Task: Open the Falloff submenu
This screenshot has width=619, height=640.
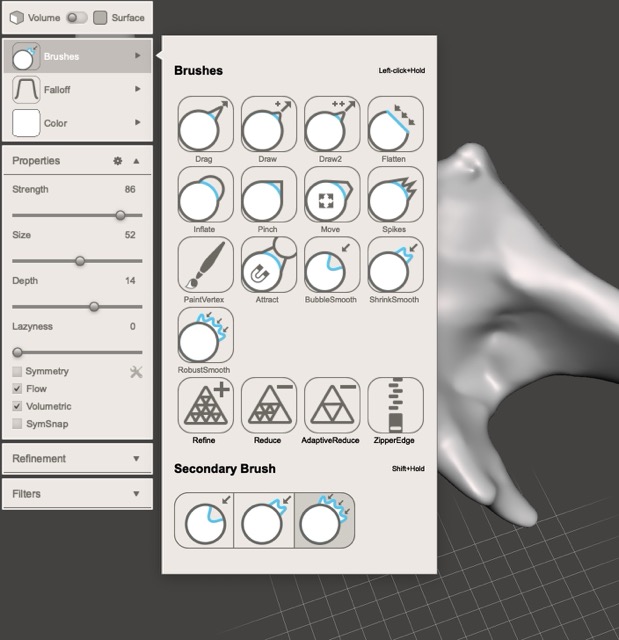Action: coord(77,90)
